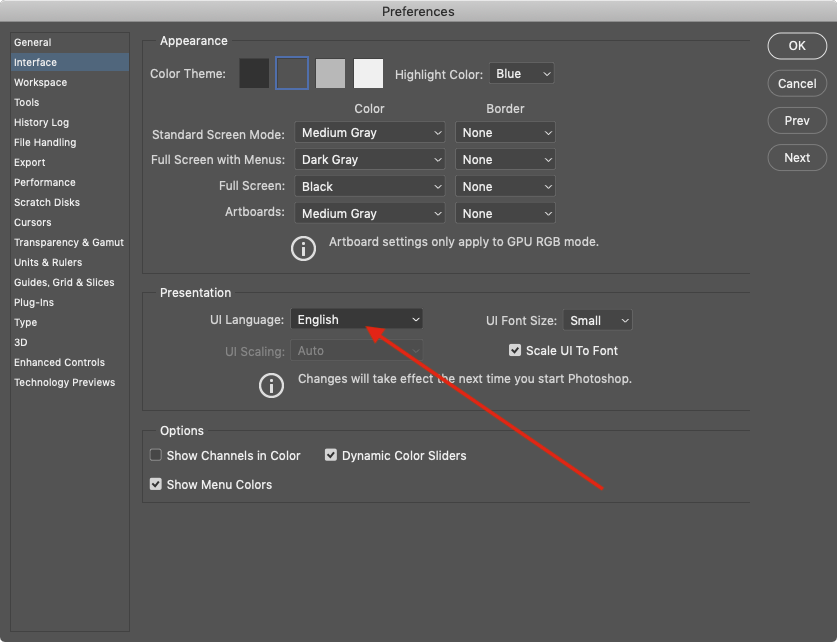Open the Highlight Color dropdown

pos(521,74)
